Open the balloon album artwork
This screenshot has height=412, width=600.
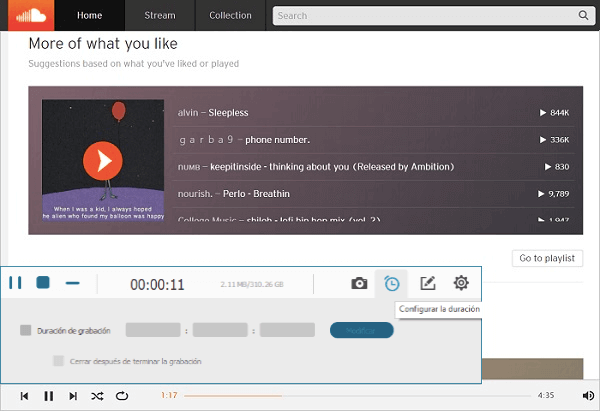click(103, 160)
